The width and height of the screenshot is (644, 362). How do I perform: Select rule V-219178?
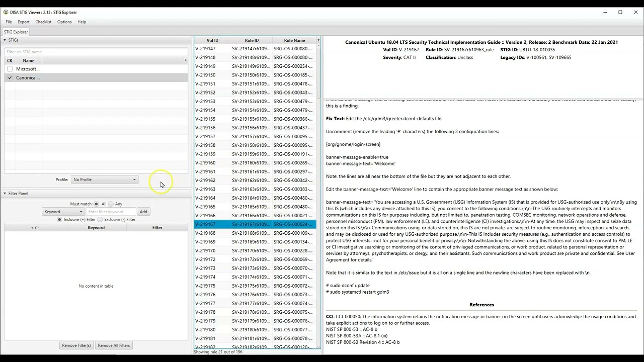256,312
